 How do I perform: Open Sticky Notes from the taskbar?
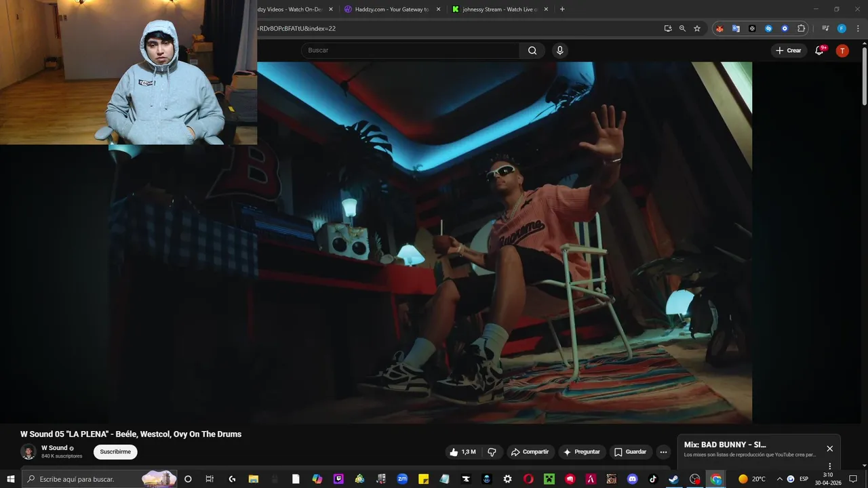[x=423, y=479]
